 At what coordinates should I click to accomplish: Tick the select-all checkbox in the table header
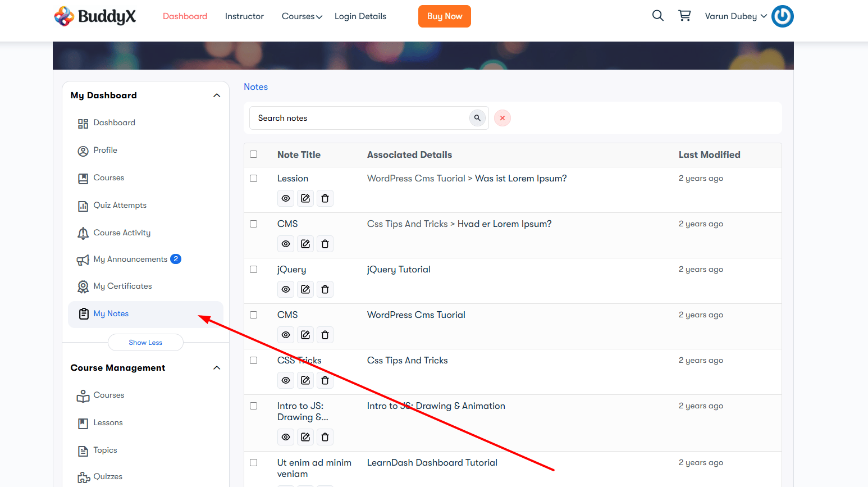coord(254,154)
